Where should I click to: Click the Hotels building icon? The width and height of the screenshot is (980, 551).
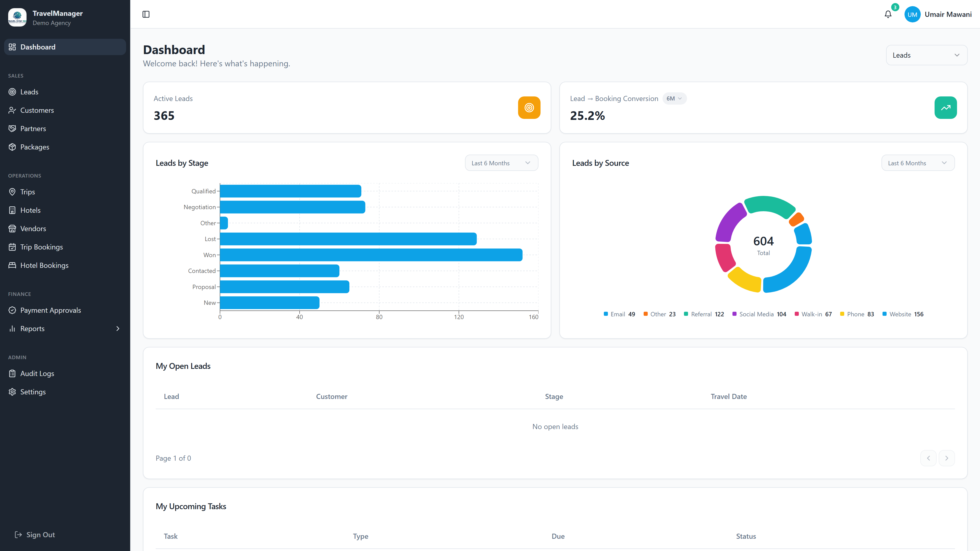coord(12,210)
